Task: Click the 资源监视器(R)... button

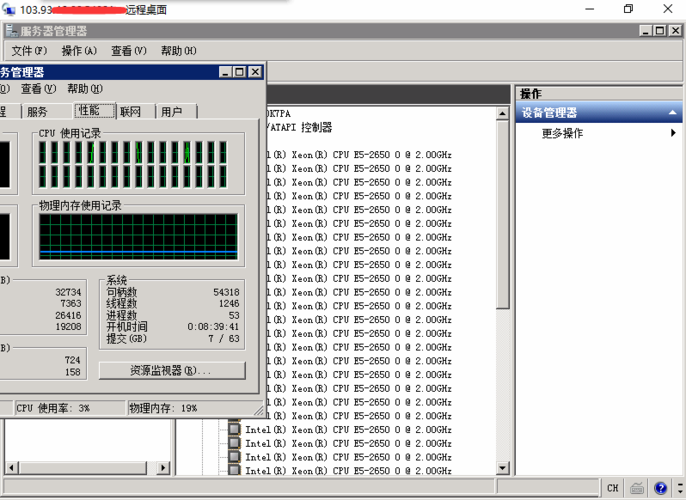Action: (x=172, y=371)
